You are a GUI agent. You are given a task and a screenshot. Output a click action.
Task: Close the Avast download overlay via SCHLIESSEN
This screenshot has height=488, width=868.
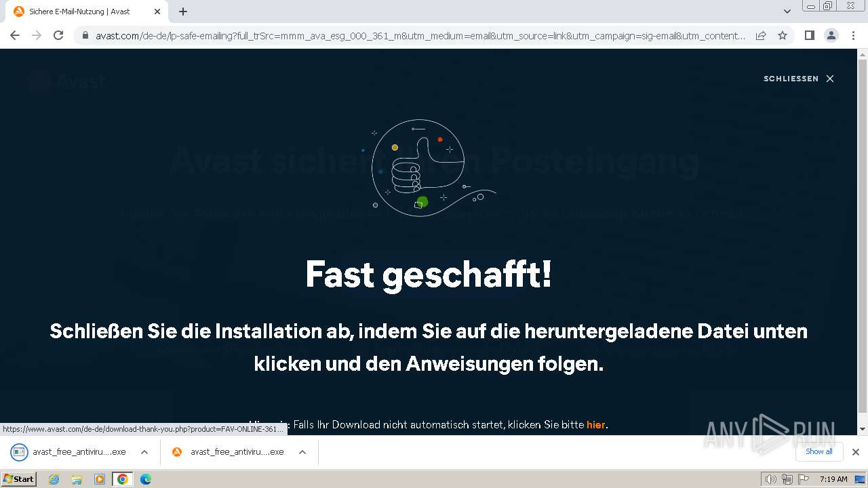(x=799, y=79)
